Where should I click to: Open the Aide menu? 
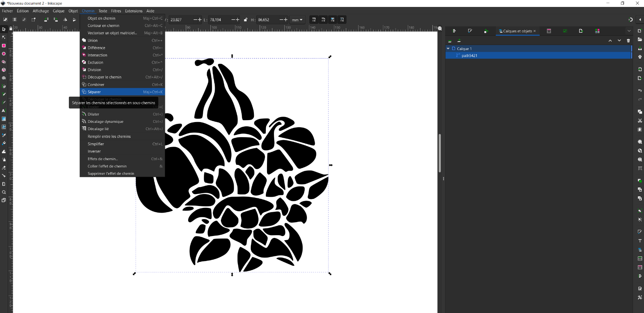(x=150, y=11)
